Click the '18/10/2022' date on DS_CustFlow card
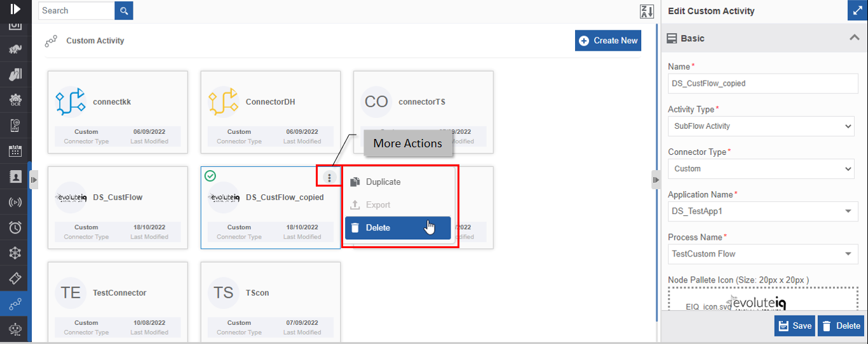This screenshot has width=868, height=344. pyautogui.click(x=149, y=227)
